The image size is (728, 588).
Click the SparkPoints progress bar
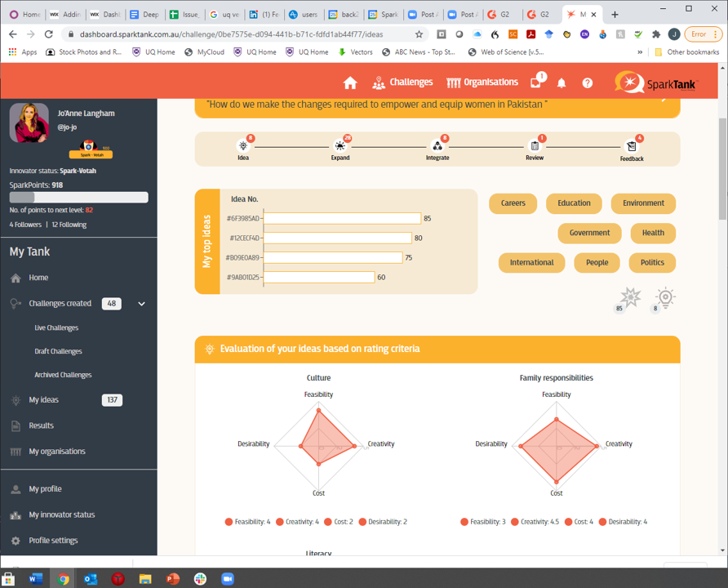pyautogui.click(x=78, y=197)
